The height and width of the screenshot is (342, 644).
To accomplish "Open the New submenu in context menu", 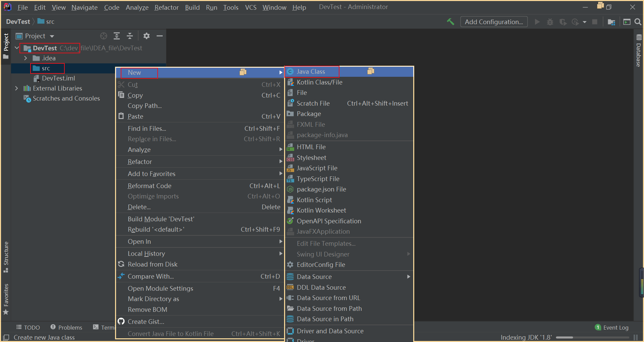I will click(x=200, y=72).
